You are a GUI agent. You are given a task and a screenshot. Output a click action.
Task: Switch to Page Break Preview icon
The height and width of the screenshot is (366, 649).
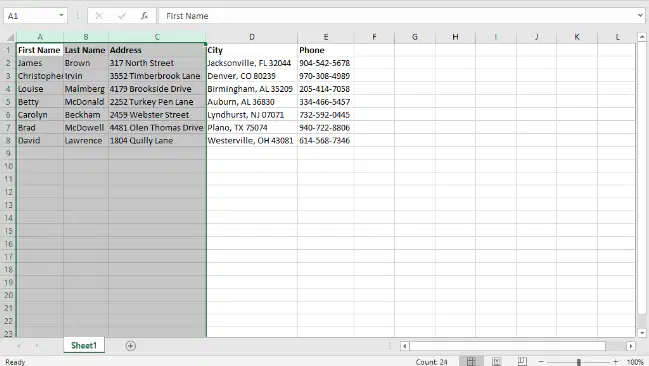522,361
